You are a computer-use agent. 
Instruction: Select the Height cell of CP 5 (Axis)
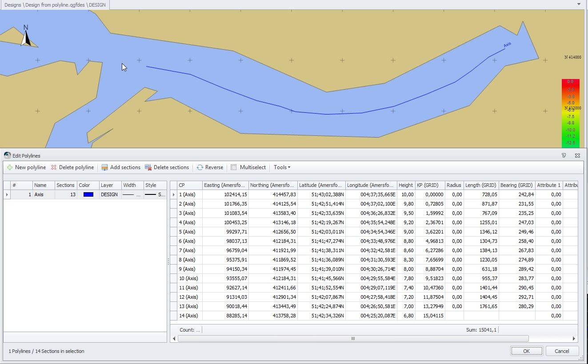coord(406,232)
